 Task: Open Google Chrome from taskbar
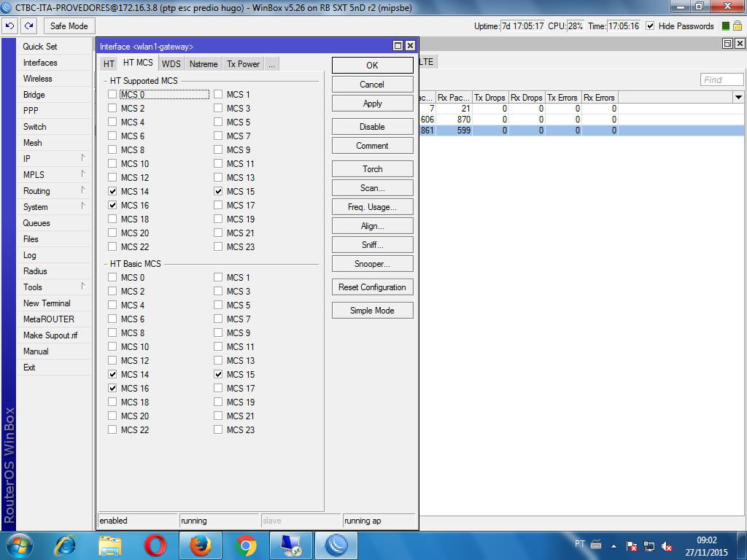click(245, 545)
